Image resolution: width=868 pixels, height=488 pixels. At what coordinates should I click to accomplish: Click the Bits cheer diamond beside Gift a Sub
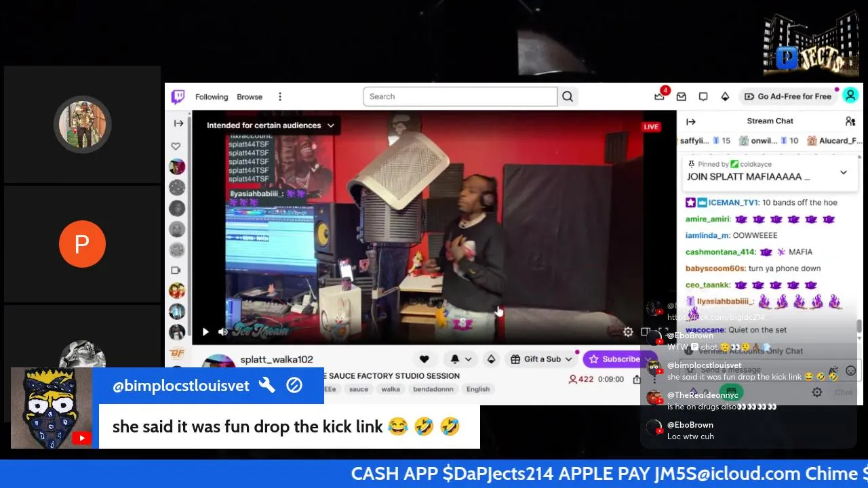tap(491, 359)
